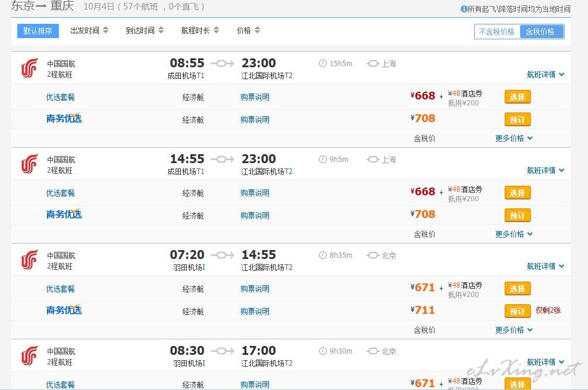Viewport: 588px width, 390px height.
Task: Click 选择 for ¥668 on the 08:55 flight
Action: 518,97
